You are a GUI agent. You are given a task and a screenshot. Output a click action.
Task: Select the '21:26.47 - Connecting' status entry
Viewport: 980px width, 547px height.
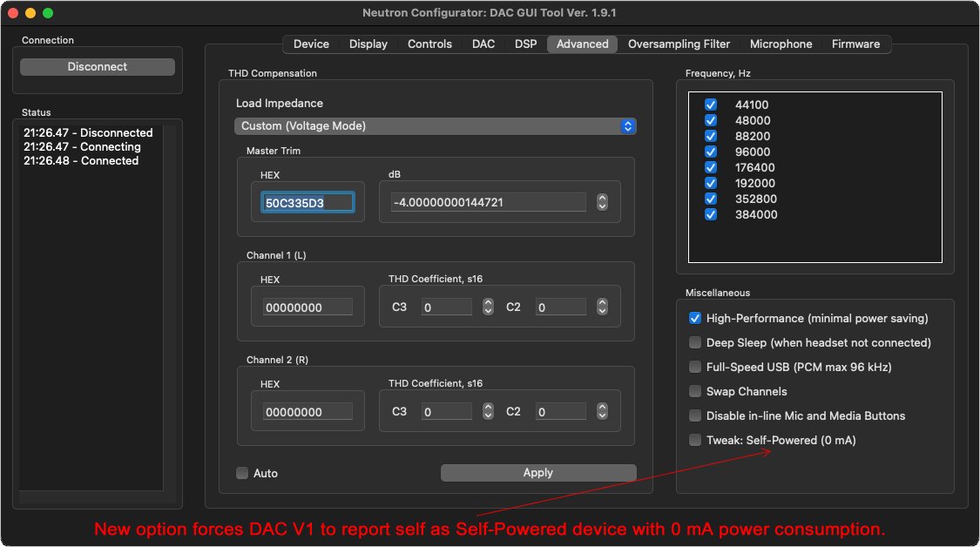pos(83,146)
